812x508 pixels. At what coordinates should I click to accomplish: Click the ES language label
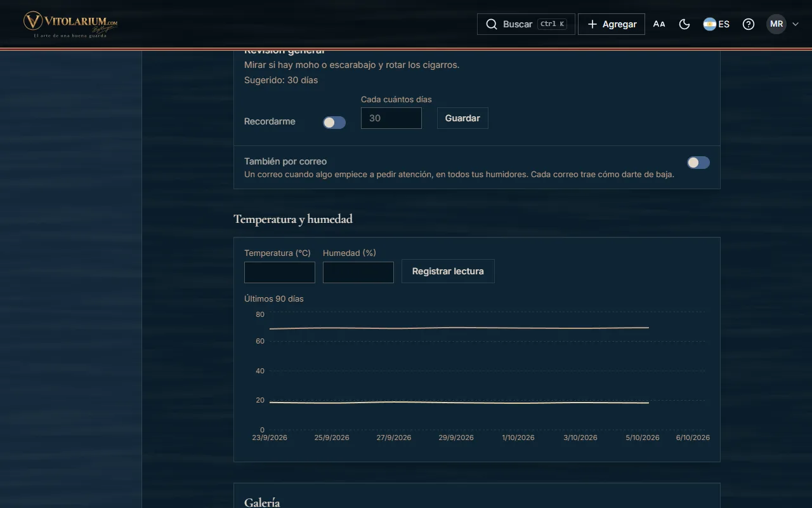point(724,24)
